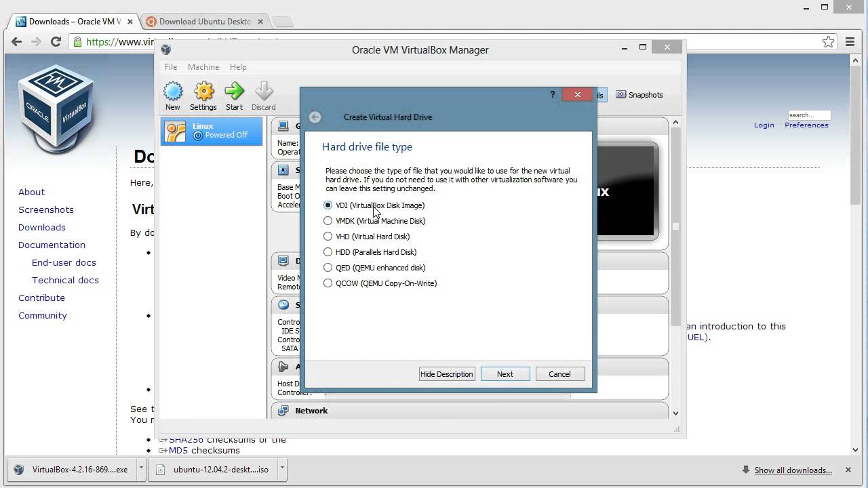Click the Preferences link
Viewport: 868px width, 488px height.
[x=806, y=125]
